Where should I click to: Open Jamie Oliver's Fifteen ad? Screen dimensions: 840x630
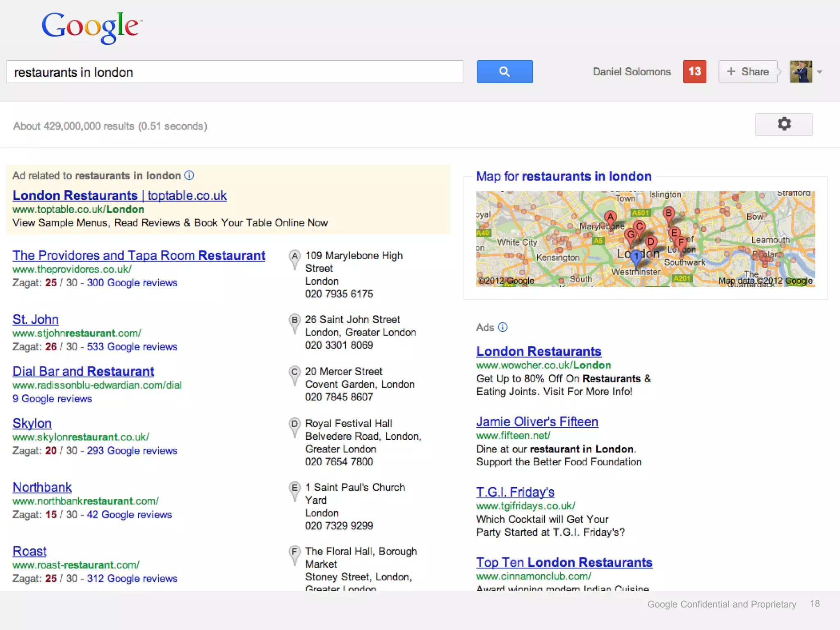pyautogui.click(x=537, y=422)
